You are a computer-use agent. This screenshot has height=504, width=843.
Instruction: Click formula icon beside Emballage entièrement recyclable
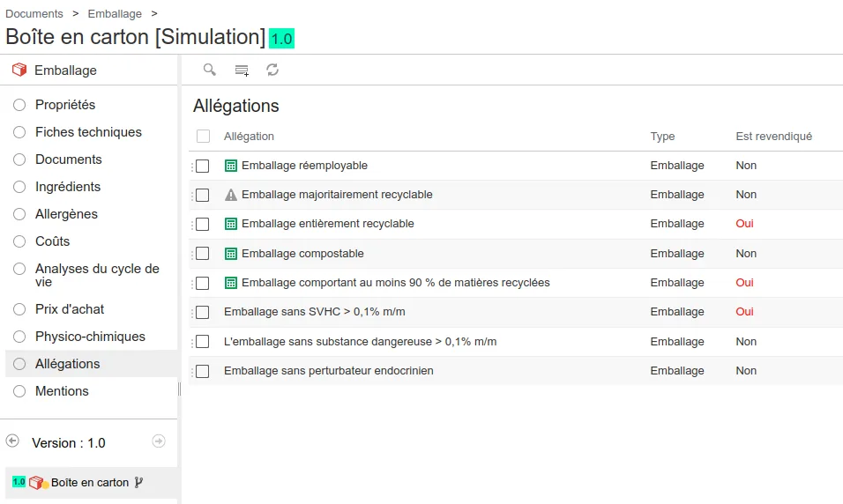click(231, 224)
